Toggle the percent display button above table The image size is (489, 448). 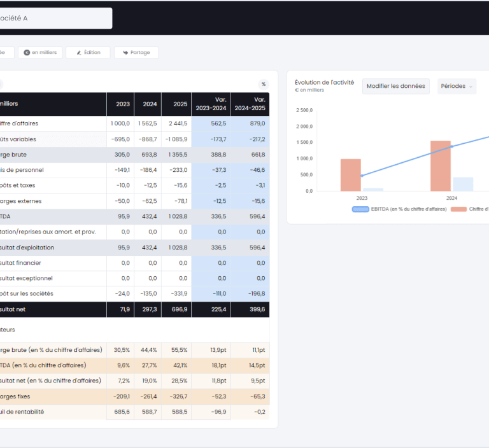pos(264,84)
